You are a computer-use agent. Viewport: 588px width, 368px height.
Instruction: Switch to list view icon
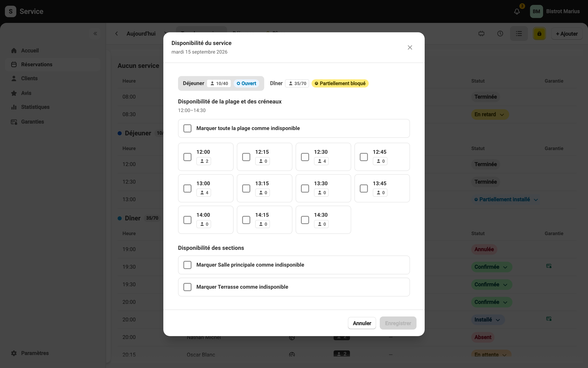[519, 34]
